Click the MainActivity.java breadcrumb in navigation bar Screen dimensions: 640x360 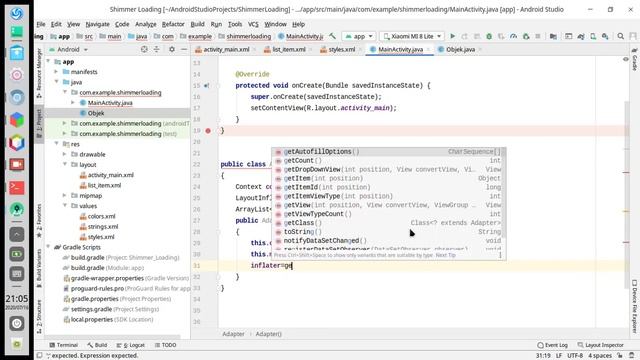click(x=301, y=36)
